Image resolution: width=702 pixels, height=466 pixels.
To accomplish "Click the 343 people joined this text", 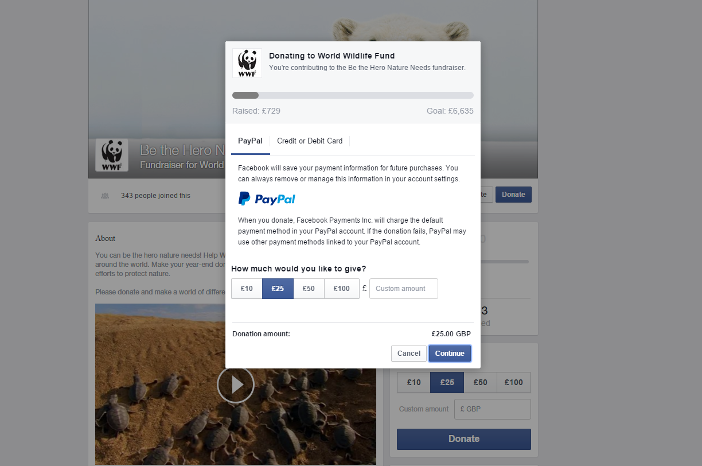I will click(x=155, y=196).
